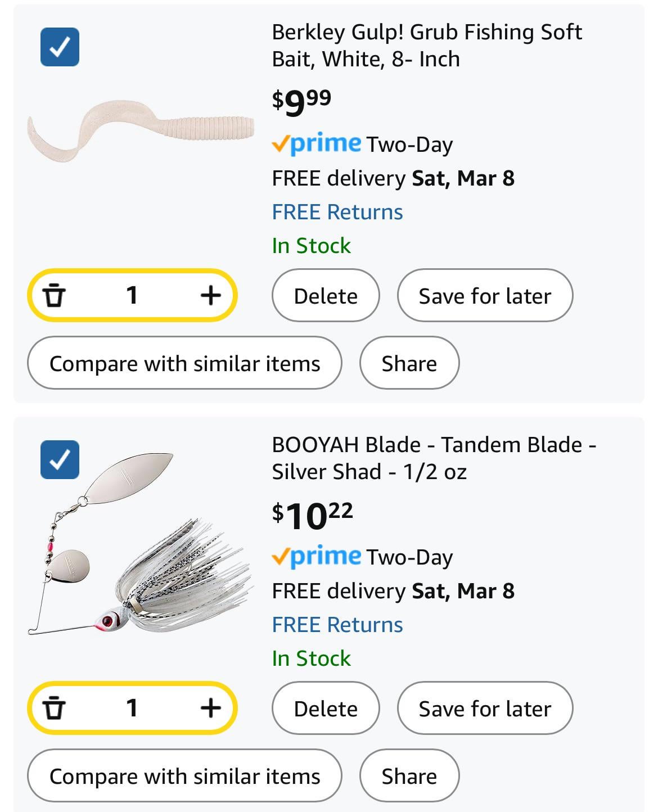Open Berkley Gulp! Grub Fishing Soft Bait title
This screenshot has width=658, height=812.
(x=426, y=46)
